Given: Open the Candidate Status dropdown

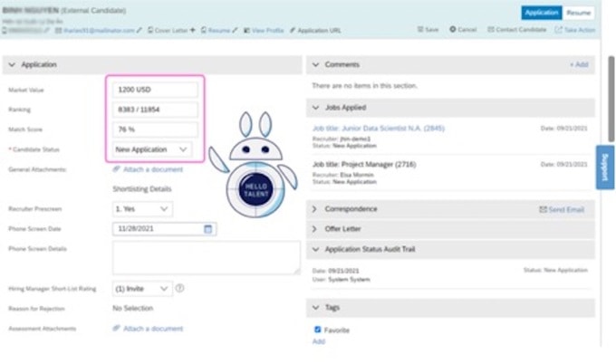Looking at the screenshot, I should point(152,149).
